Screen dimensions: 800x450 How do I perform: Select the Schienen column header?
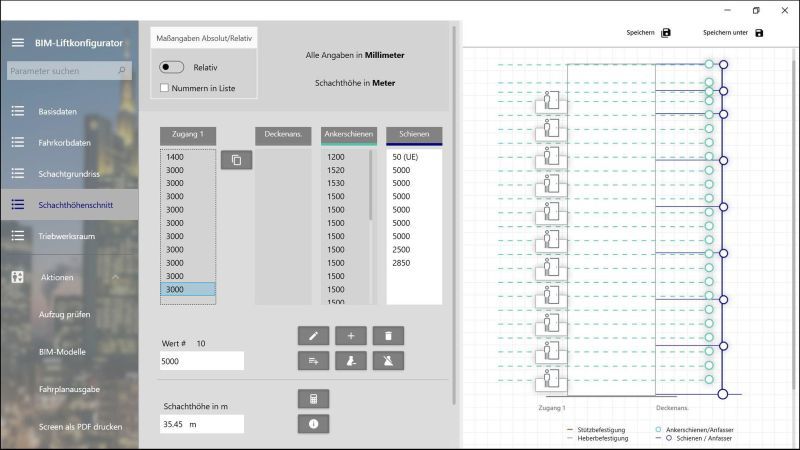click(414, 133)
